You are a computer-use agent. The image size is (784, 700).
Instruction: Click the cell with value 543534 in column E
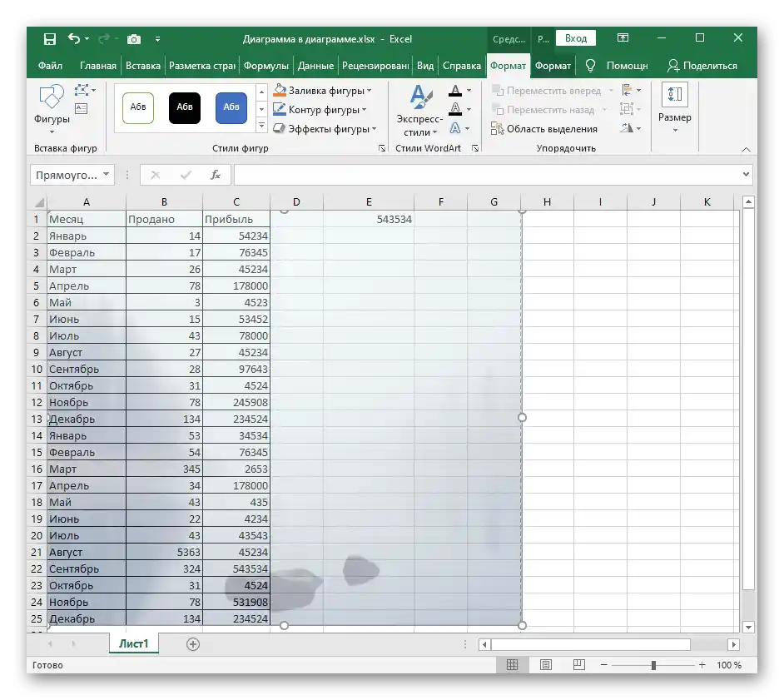[369, 219]
